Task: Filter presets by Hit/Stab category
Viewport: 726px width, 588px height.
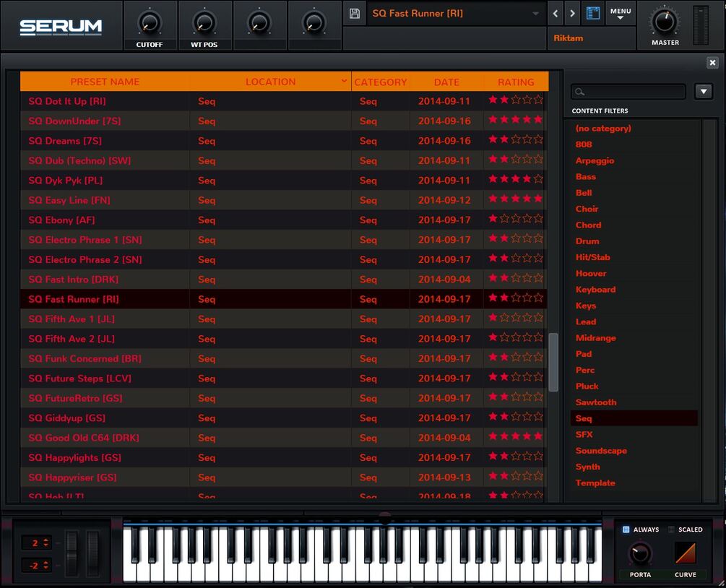Action: click(592, 257)
